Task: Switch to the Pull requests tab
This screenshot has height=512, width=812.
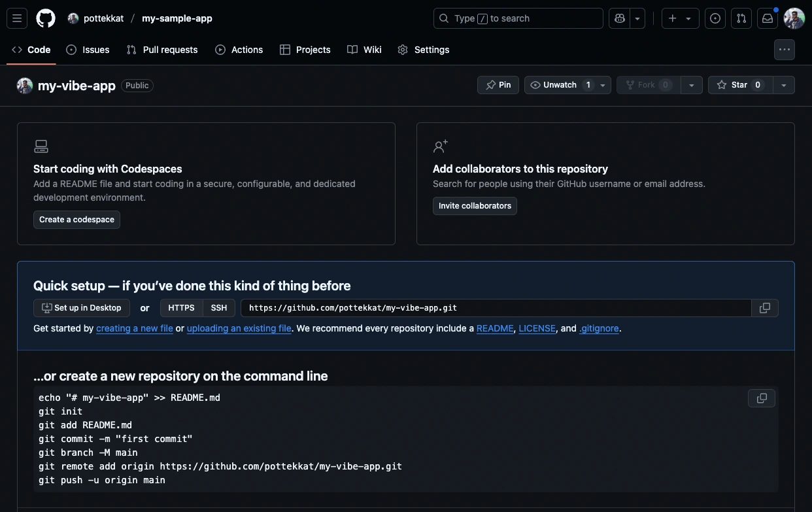Action: 162,50
